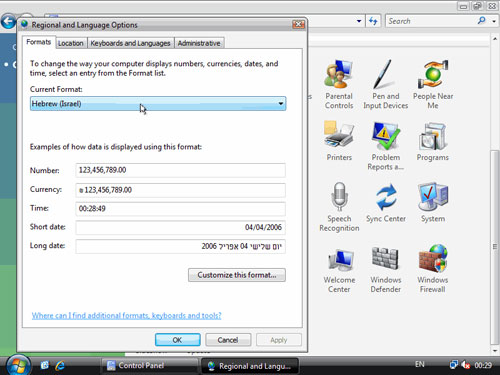The height and width of the screenshot is (375, 500).
Task: Switch to the Location tab
Action: point(71,43)
